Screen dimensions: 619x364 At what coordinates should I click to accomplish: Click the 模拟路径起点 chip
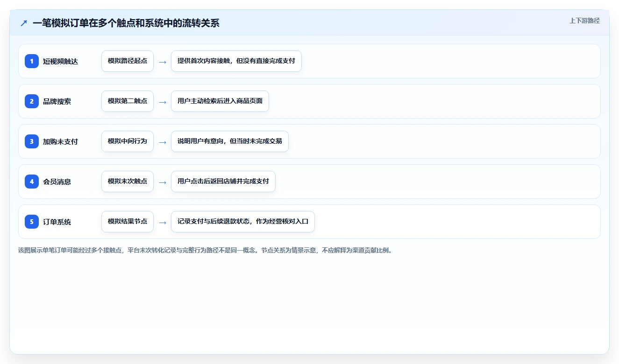(128, 61)
